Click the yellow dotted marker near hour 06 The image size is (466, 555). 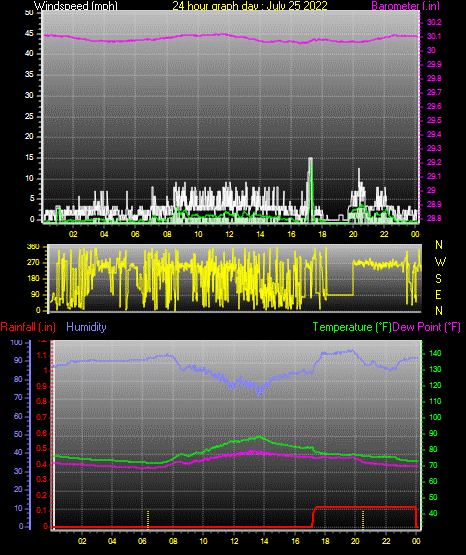point(148,519)
